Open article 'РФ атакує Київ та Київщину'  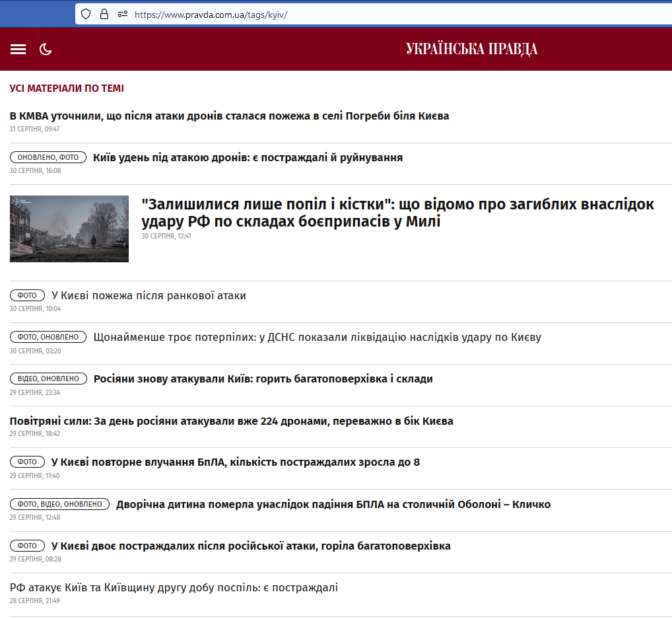(174, 587)
